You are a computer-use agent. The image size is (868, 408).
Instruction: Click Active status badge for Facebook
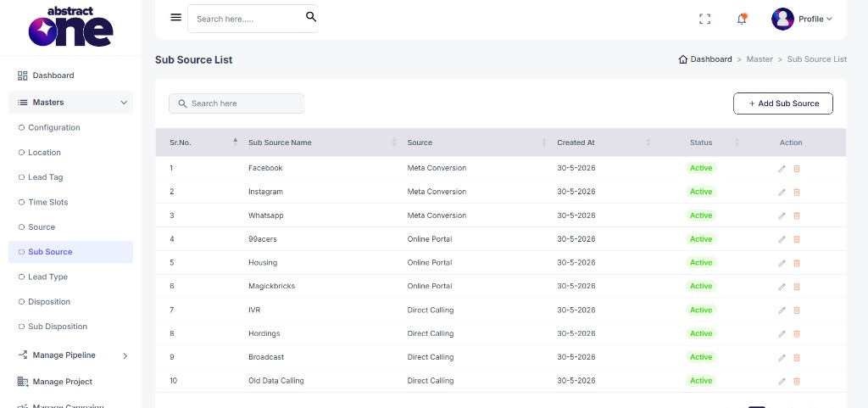[701, 168]
